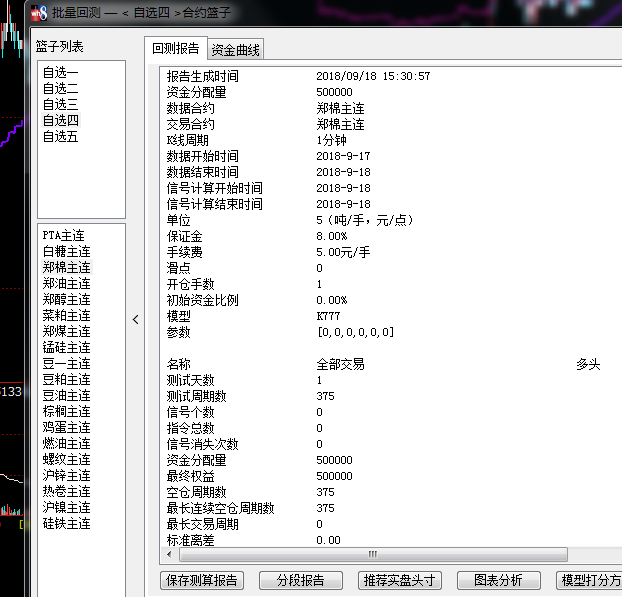Select PTA主连 contract

coord(64,236)
